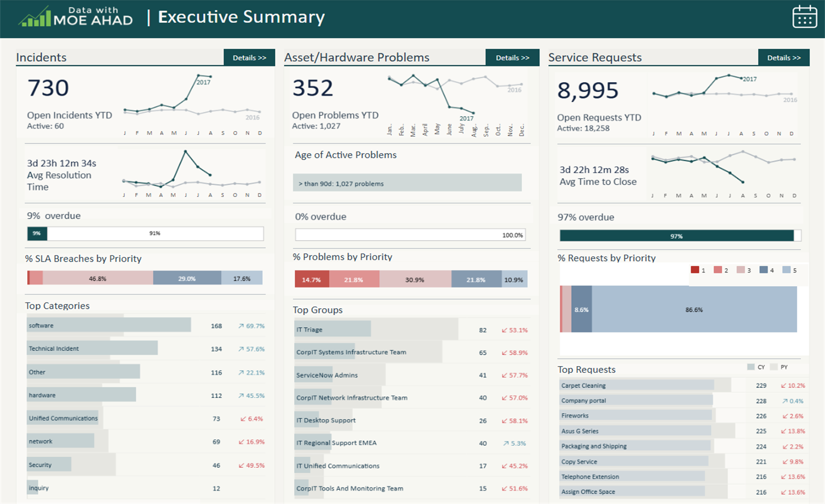
Task: Open Incidents Details button
Action: 249,58
